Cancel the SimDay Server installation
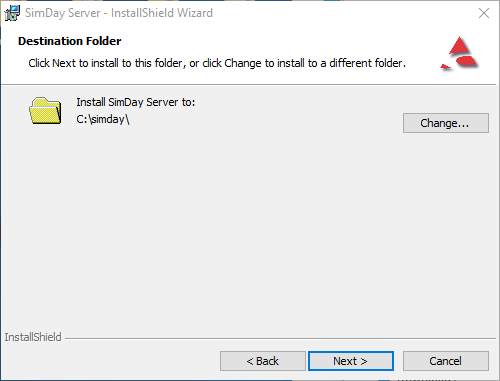 coord(446,361)
